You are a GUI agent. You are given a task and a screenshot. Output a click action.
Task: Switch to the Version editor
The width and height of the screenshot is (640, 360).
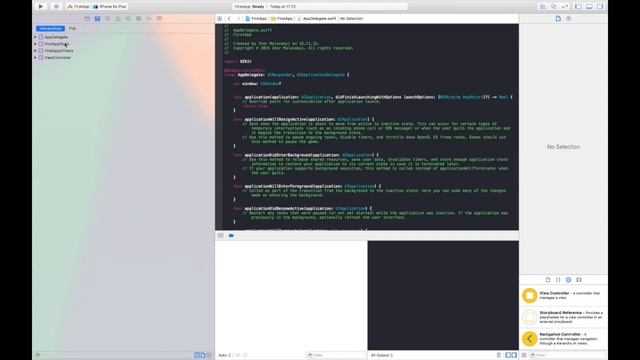point(564,7)
